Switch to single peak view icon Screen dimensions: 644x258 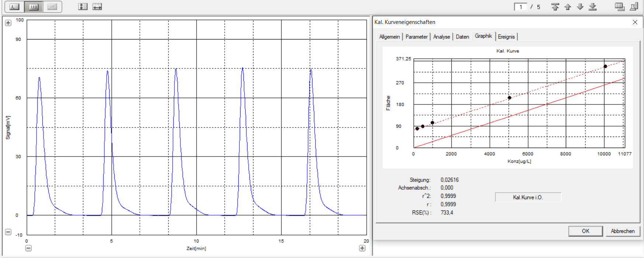pyautogui.click(x=15, y=7)
